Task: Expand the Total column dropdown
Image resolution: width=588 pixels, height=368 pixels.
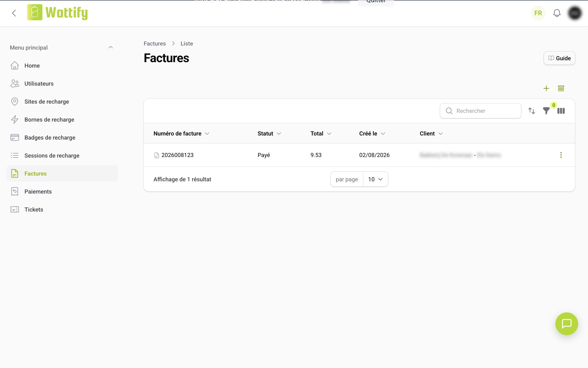Action: (329, 134)
